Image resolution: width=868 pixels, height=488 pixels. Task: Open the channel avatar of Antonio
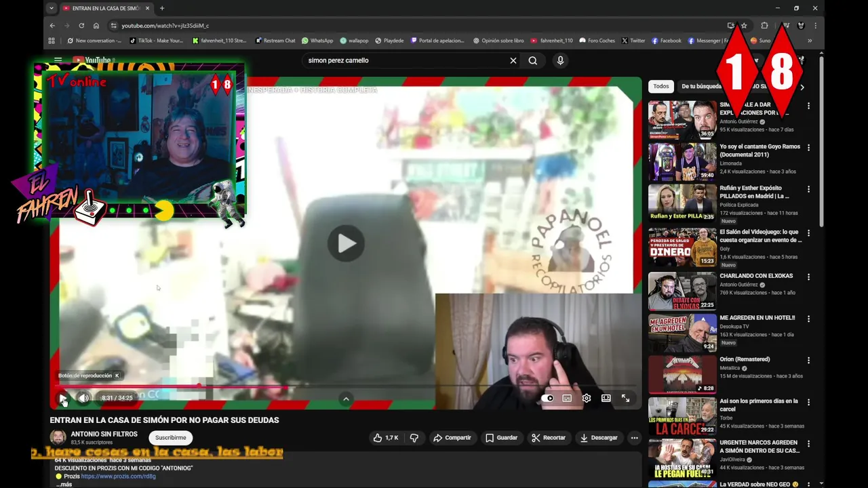tap(58, 438)
